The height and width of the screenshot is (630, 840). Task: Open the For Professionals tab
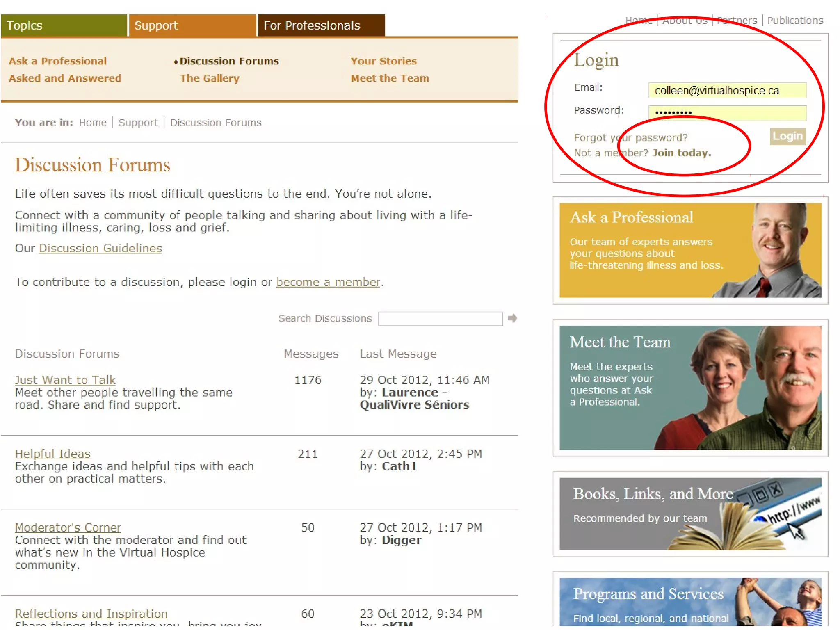coord(321,25)
